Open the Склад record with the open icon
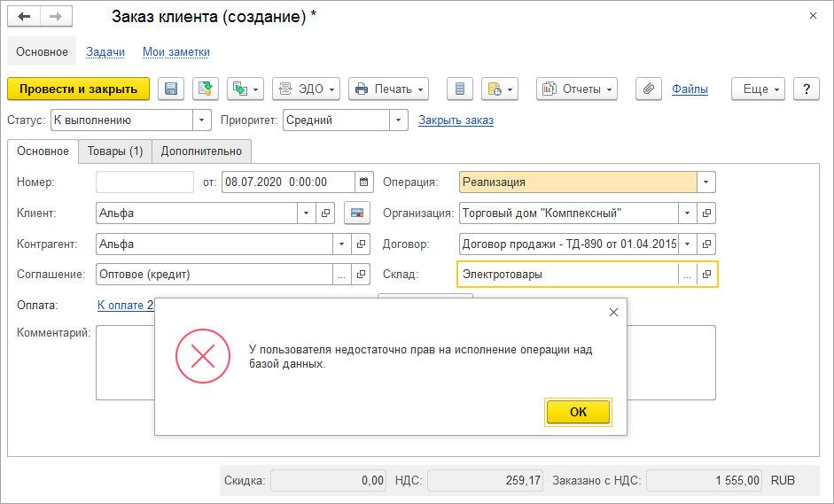834x504 pixels. pos(706,275)
